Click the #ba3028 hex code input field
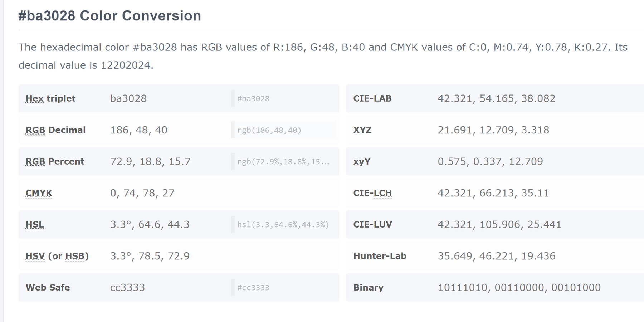 click(x=284, y=98)
